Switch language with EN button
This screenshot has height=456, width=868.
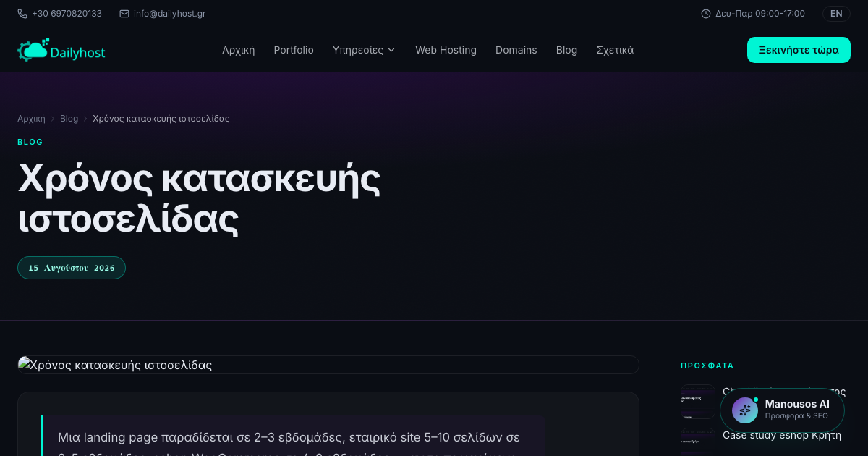[x=836, y=14]
